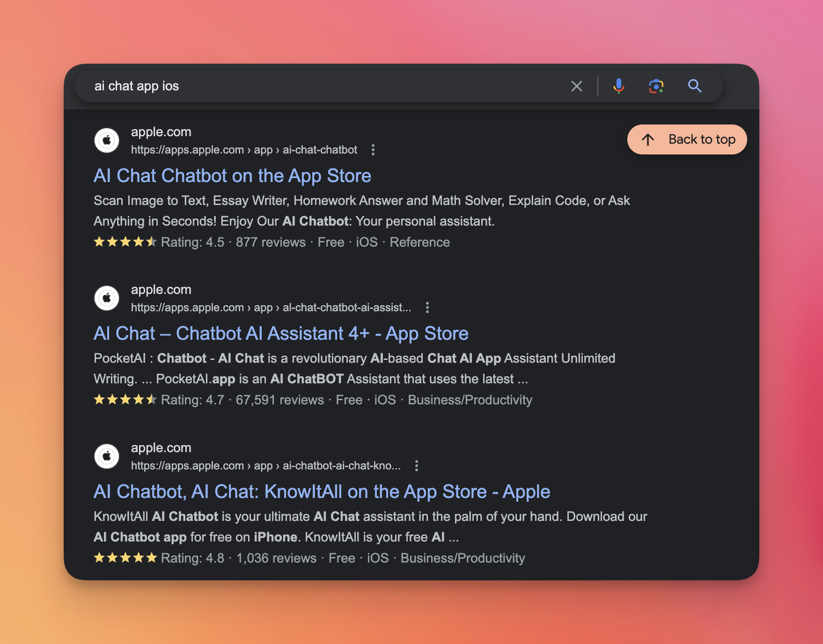Open 'AI Chatbot, AI Chat: KnowItAll' link
The height and width of the screenshot is (644, 823).
pos(322,492)
